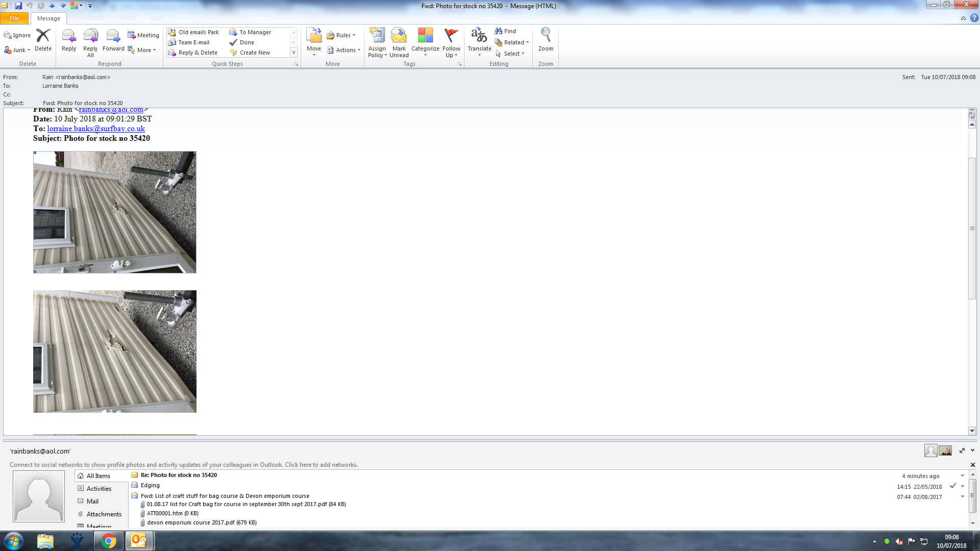The image size is (980, 551).
Task: Expand the Quick Steps gallery arrow
Action: [x=293, y=53]
